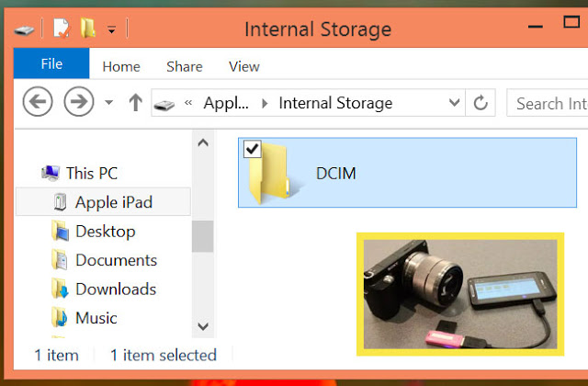Open the Share ribbon tab
Screen dimensions: 588x386
185,67
